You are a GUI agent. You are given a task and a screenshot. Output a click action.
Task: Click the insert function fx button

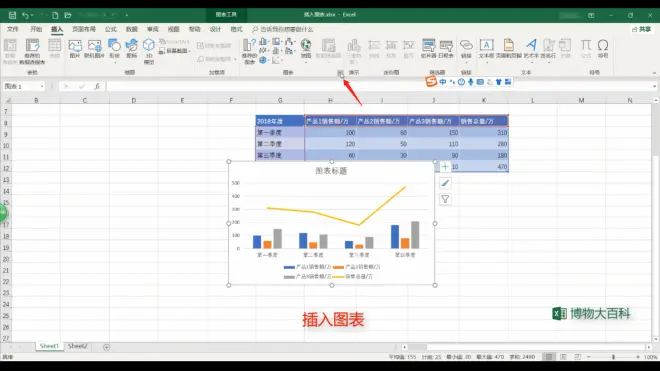tap(97, 86)
